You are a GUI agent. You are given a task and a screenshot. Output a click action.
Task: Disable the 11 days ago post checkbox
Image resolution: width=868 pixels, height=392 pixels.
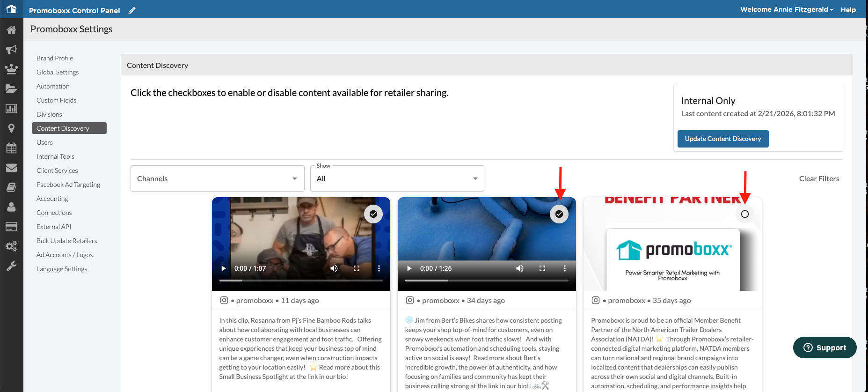pos(373,214)
